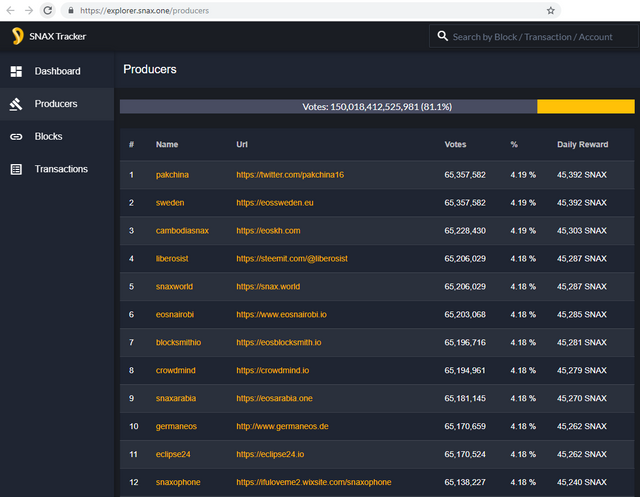Visit https://eclipse24.io link

[270, 455]
